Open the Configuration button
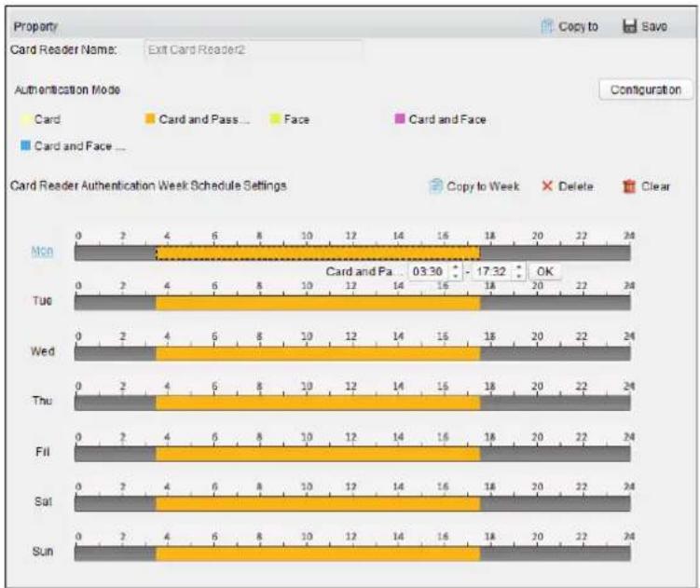 coord(646,89)
